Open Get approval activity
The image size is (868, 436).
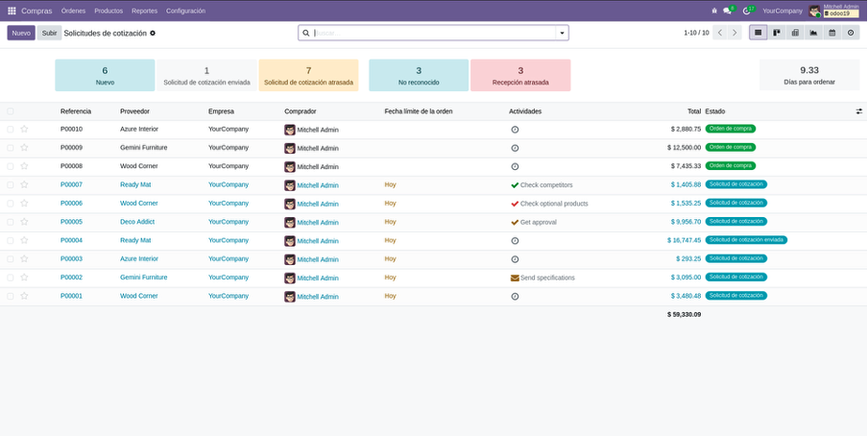pos(515,222)
